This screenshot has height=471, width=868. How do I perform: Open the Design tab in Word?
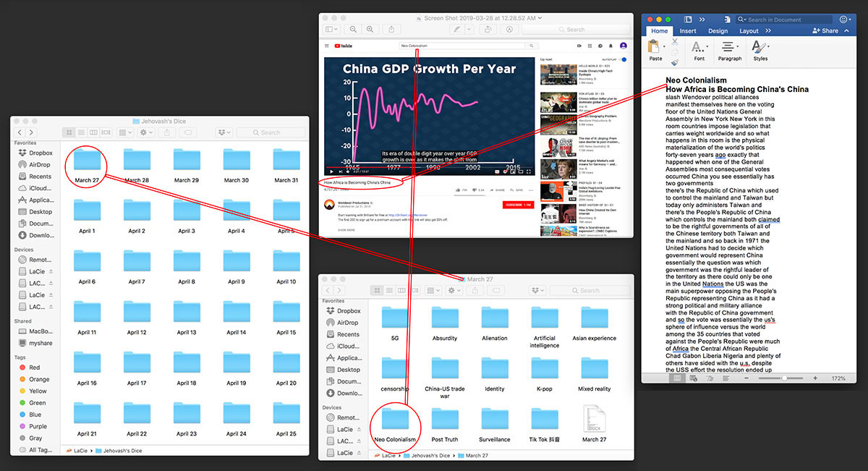click(x=718, y=31)
